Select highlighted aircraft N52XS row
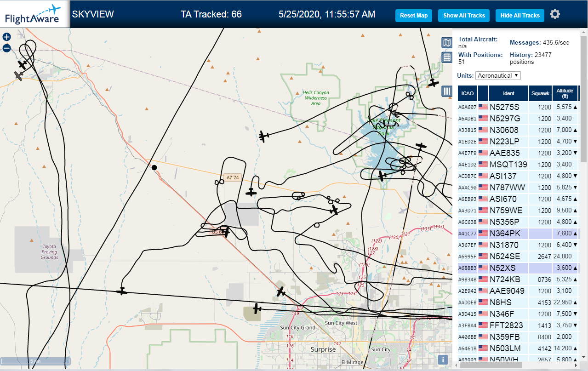 [518, 268]
